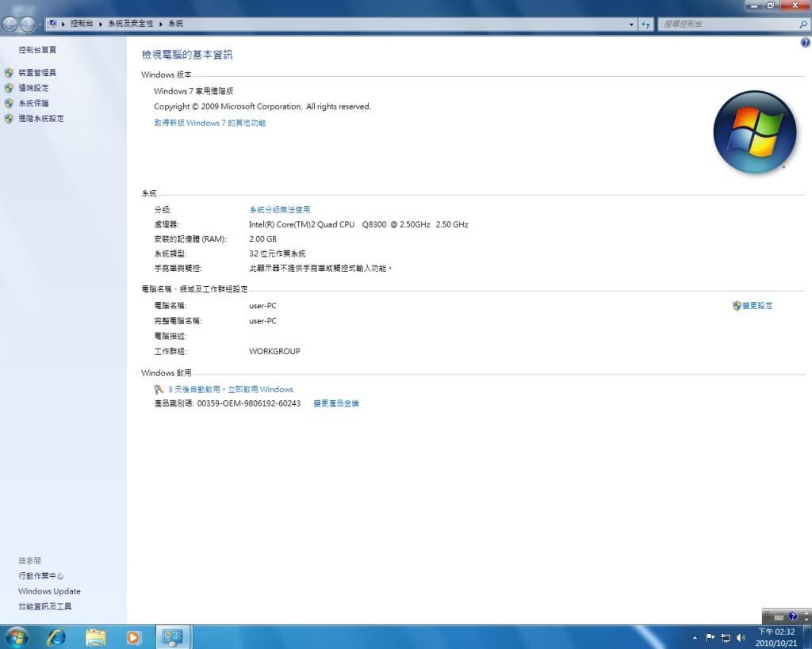The width and height of the screenshot is (812, 649).
Task: Click the Show desktop strip at taskbar end
Action: (x=806, y=637)
